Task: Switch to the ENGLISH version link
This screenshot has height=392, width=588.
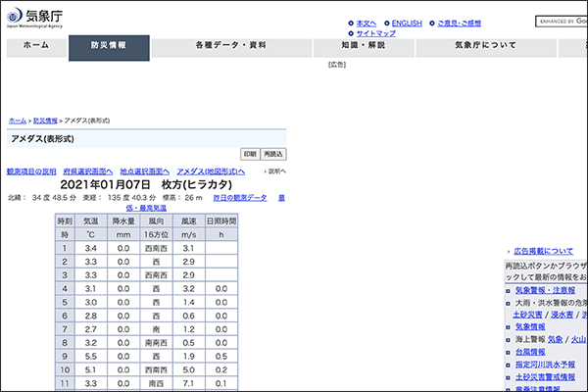Action: (x=406, y=22)
